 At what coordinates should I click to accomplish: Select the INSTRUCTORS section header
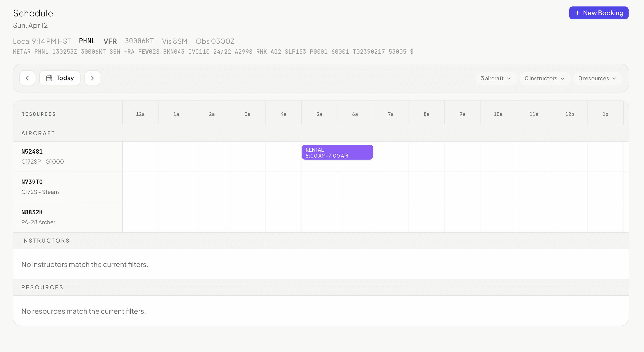pos(45,240)
